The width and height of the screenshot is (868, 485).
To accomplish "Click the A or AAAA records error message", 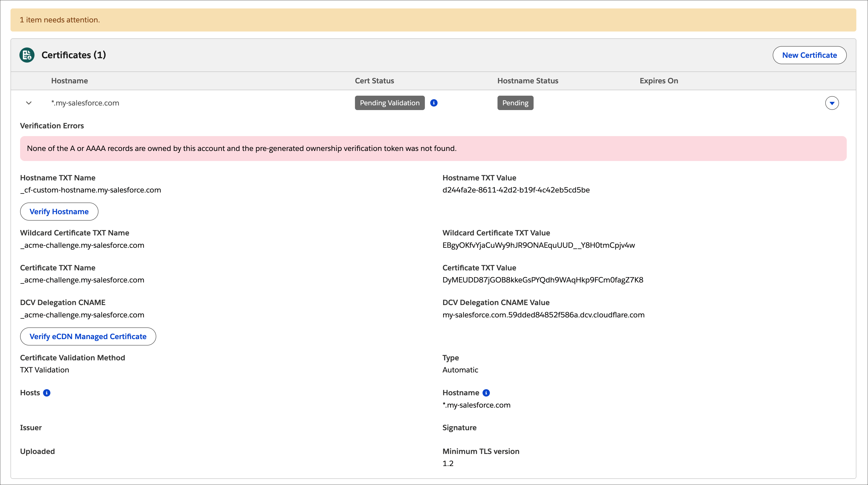I will pyautogui.click(x=433, y=148).
